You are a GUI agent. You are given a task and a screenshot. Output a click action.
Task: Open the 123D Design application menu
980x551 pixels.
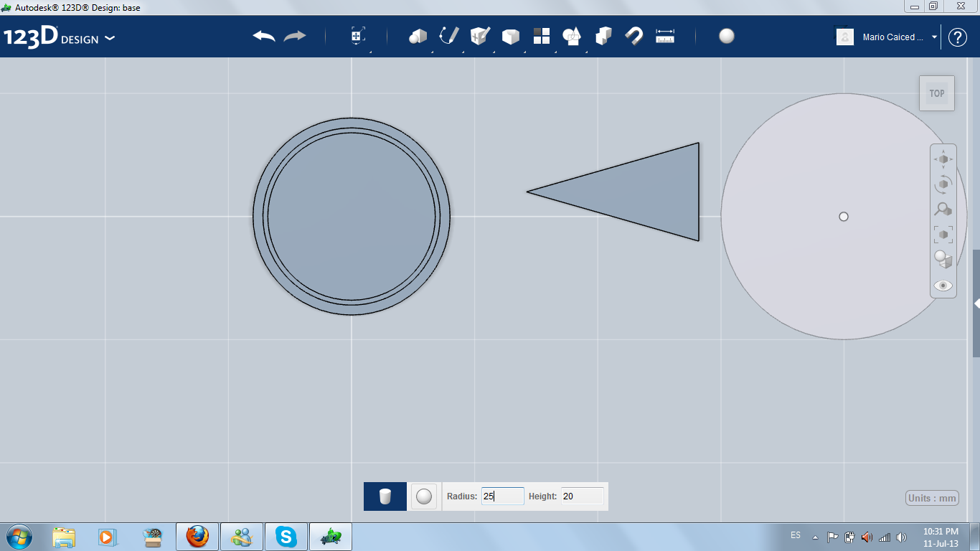tap(59, 37)
